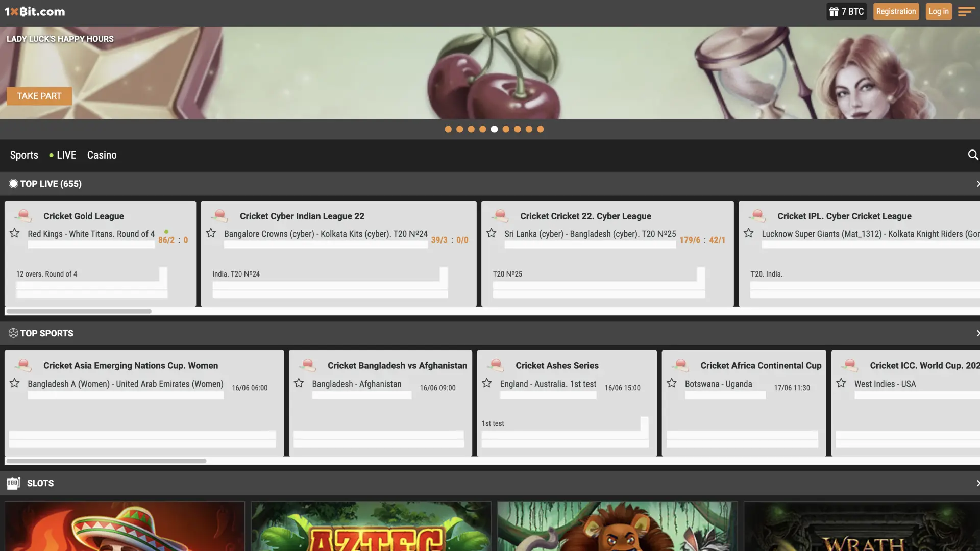Screen dimensions: 980x551
Task: Star the Sri Lanka (cyber) - Bangladesh match
Action: (x=492, y=233)
